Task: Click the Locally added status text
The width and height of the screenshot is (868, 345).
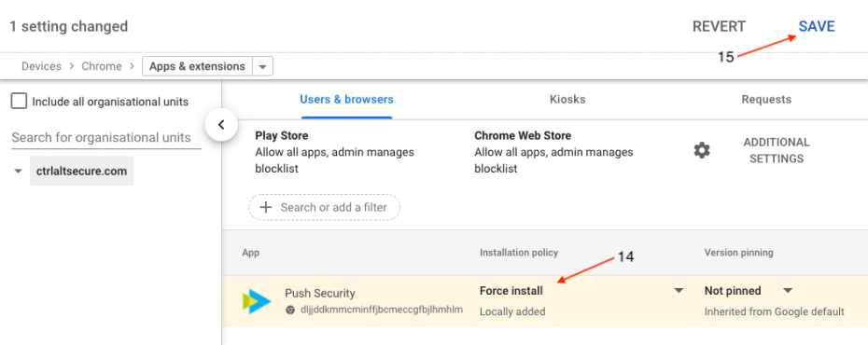Action: tap(512, 311)
